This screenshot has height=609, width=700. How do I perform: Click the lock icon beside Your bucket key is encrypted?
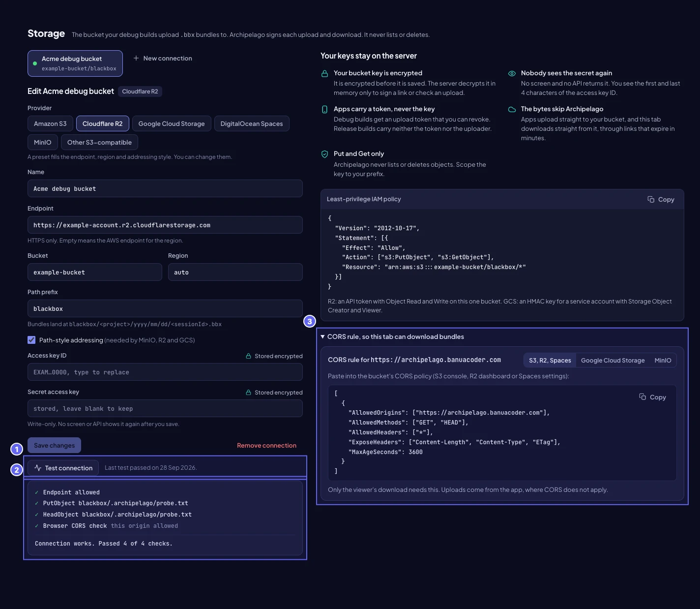324,73
